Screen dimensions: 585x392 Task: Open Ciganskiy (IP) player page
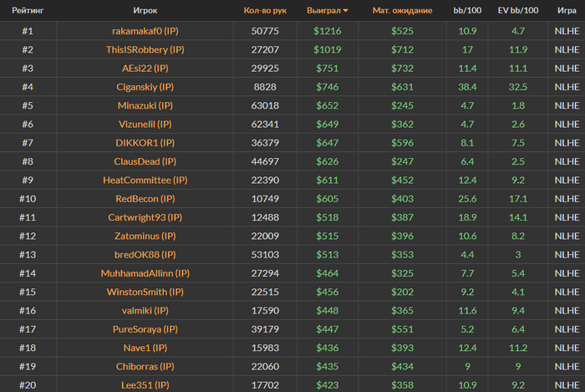tap(145, 87)
